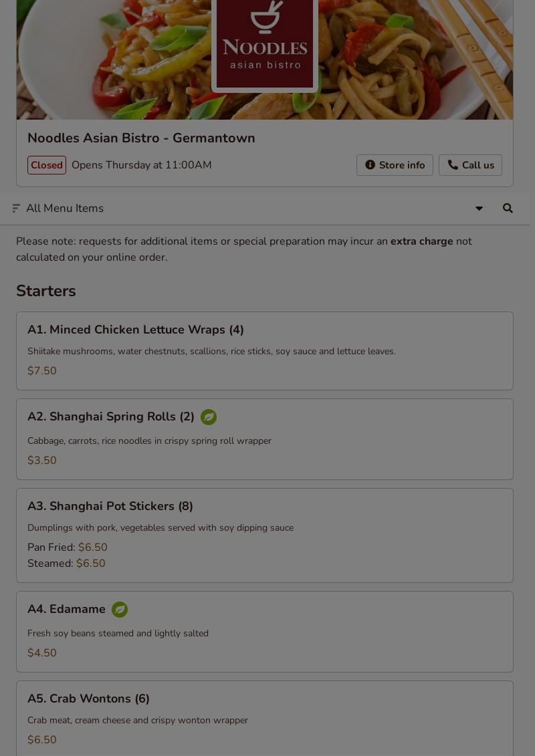The width and height of the screenshot is (535, 756).
Task: Click the filter lines icon by All Menu Items
Action: [x=16, y=209]
